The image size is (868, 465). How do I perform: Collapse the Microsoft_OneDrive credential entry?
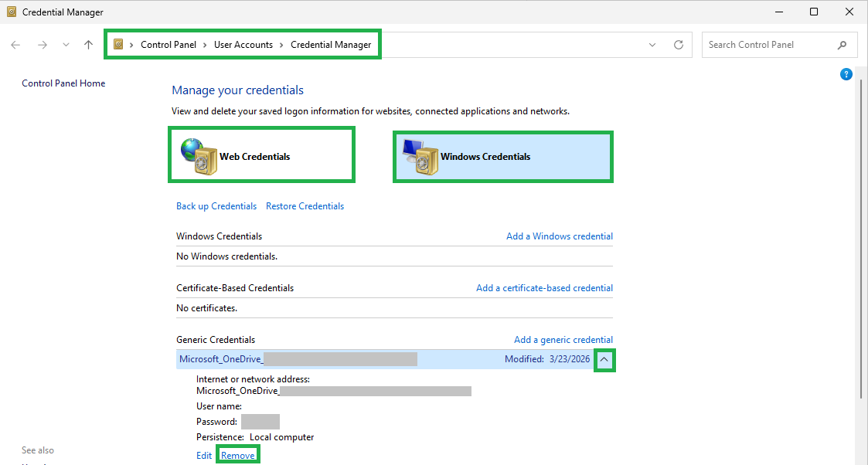(604, 359)
